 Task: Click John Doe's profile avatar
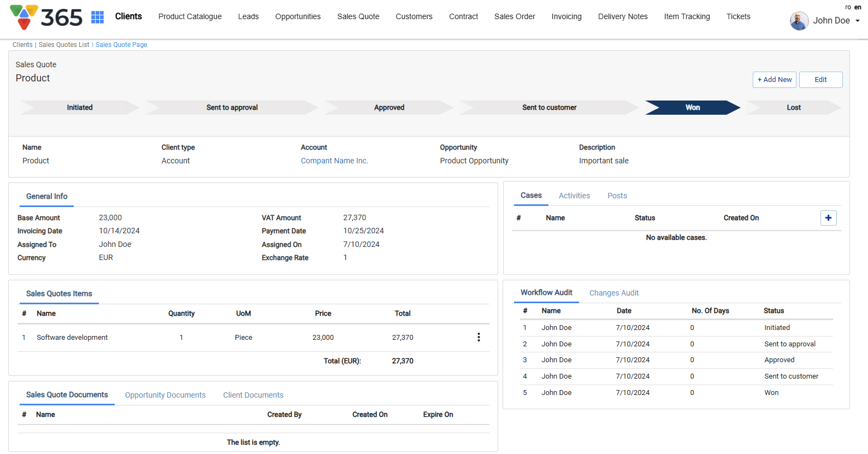(799, 21)
